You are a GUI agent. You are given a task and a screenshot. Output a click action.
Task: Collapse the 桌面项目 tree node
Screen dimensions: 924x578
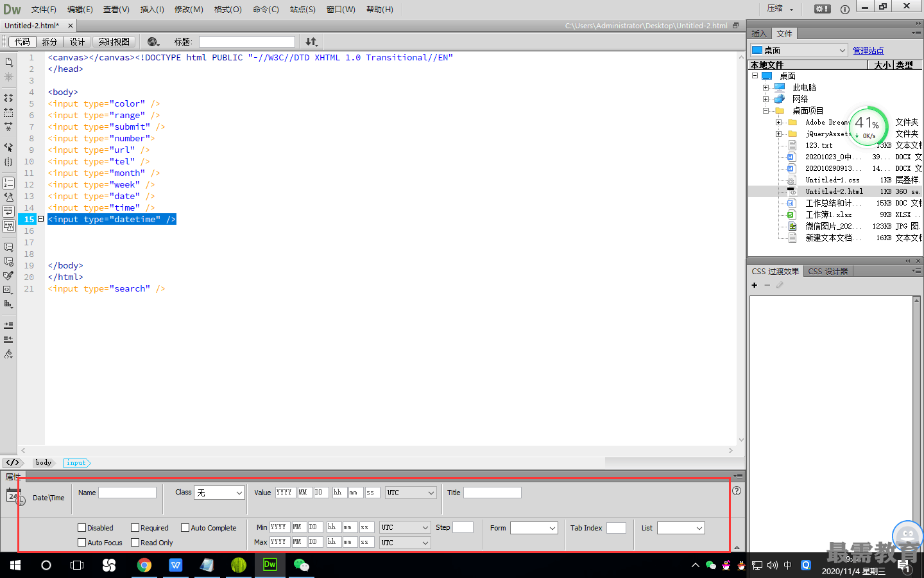766,110
